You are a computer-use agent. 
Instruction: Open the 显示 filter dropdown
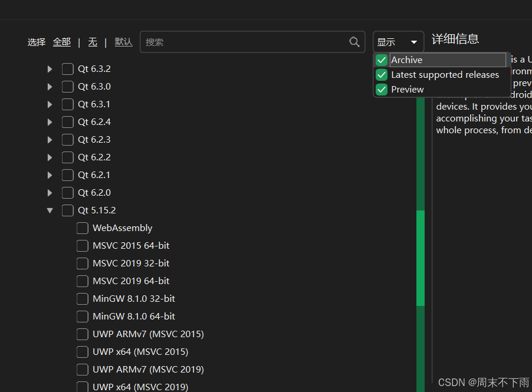(x=398, y=42)
